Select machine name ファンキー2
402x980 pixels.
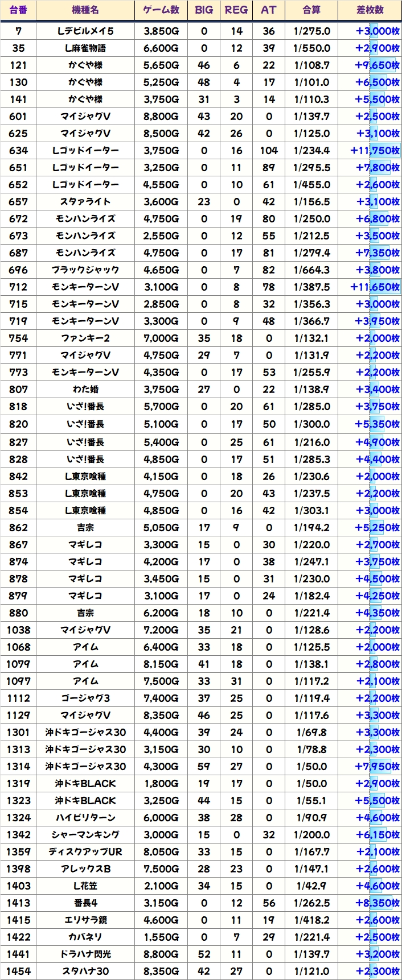click(x=85, y=338)
